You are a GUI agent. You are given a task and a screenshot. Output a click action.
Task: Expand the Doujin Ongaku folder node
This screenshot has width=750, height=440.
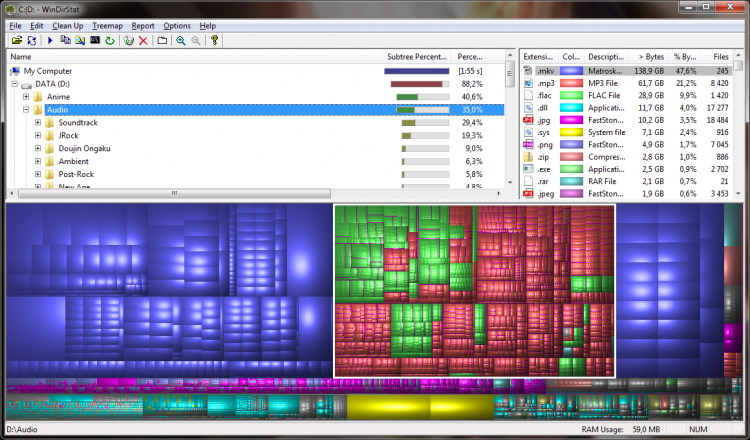click(x=38, y=149)
